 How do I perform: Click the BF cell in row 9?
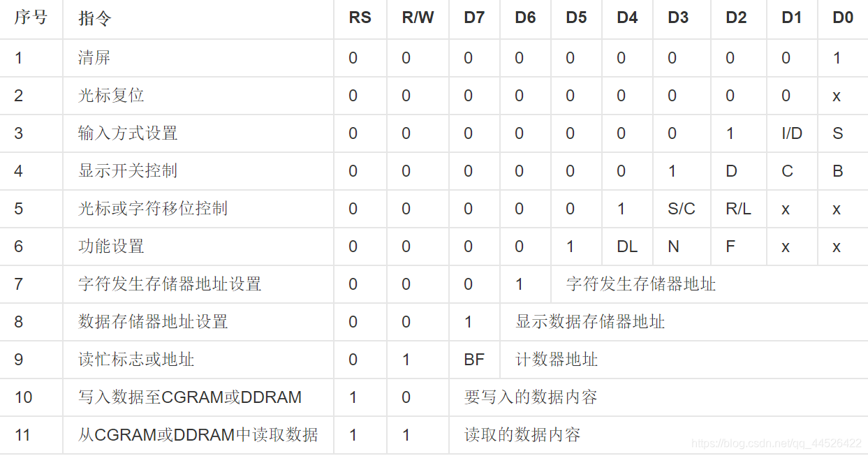[474, 360]
